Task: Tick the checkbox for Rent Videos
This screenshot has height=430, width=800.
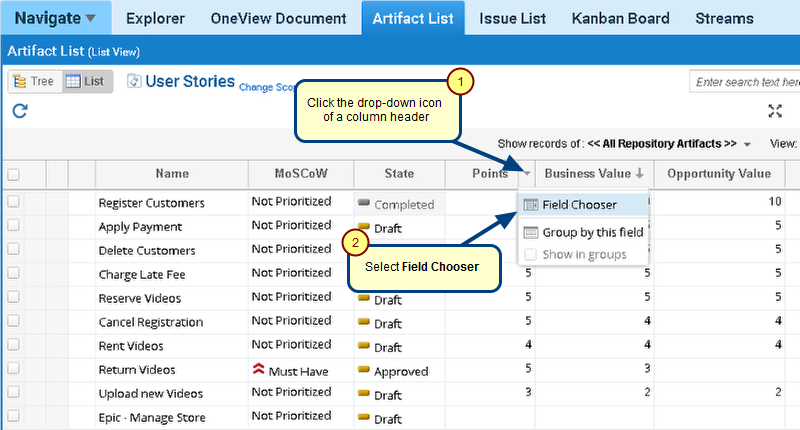Action: coord(13,346)
